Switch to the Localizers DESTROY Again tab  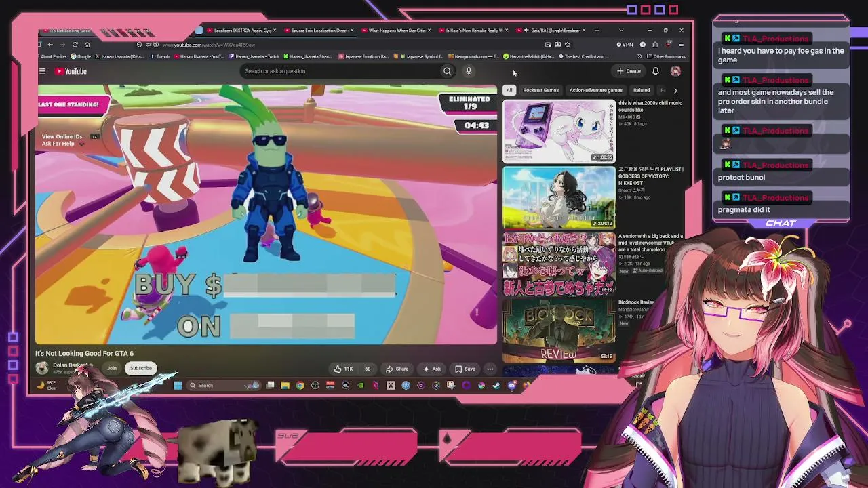click(x=239, y=30)
